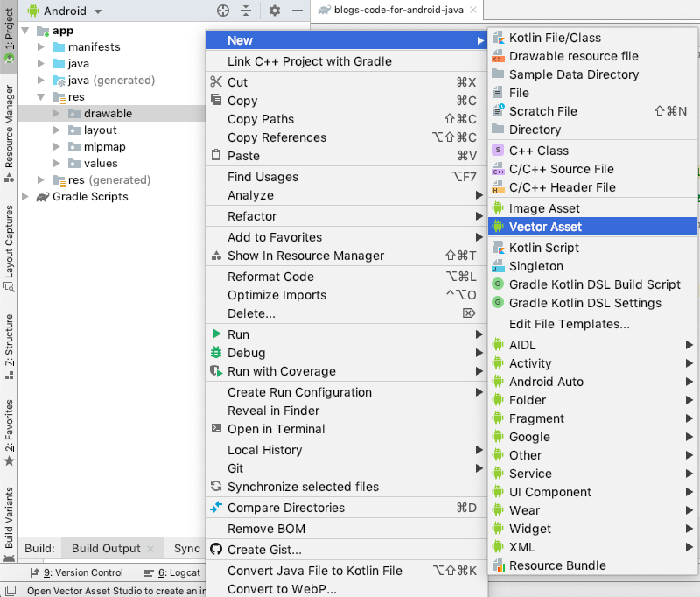The height and width of the screenshot is (597, 700).
Task: Select Convert to WebP... entry
Action: (346, 589)
